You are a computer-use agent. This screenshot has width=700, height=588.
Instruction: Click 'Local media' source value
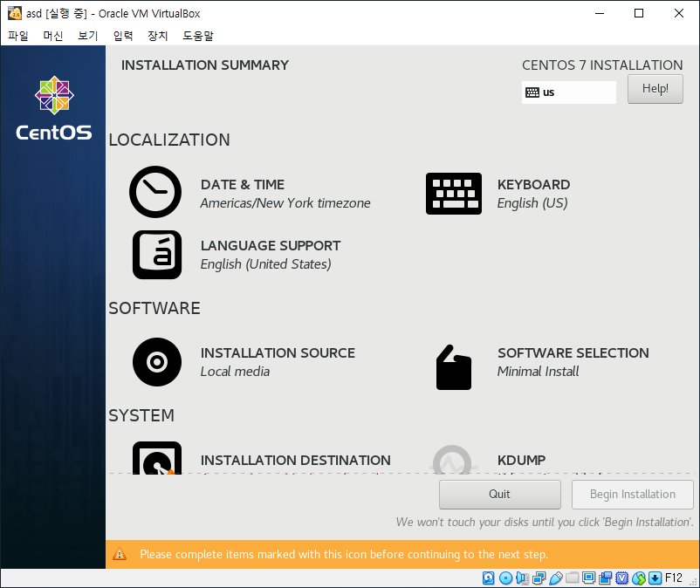tap(235, 372)
